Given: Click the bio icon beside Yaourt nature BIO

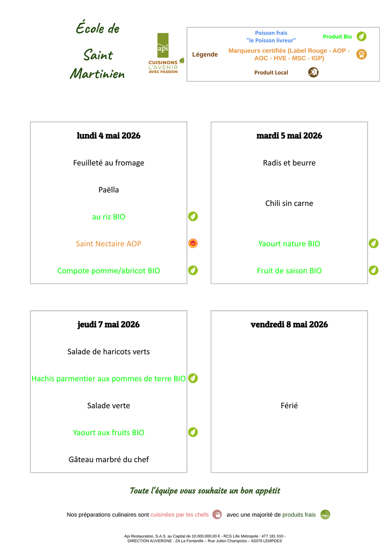Looking at the screenshot, I should [374, 244].
